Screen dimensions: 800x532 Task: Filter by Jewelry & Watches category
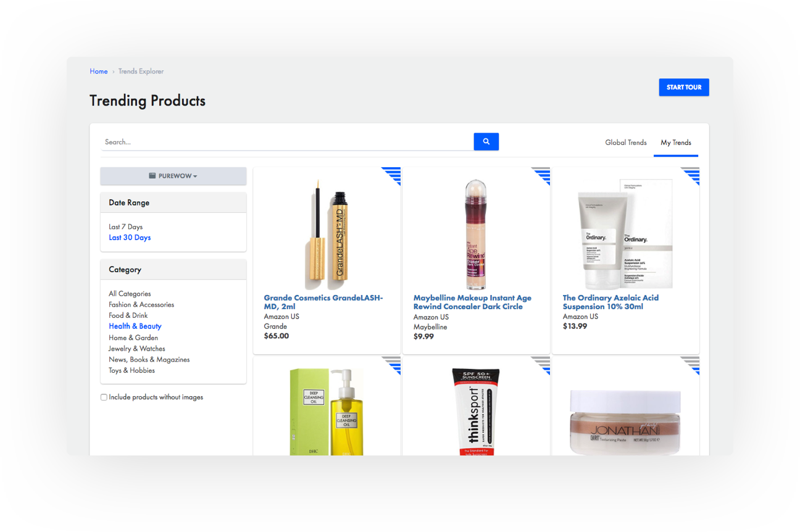pos(137,349)
